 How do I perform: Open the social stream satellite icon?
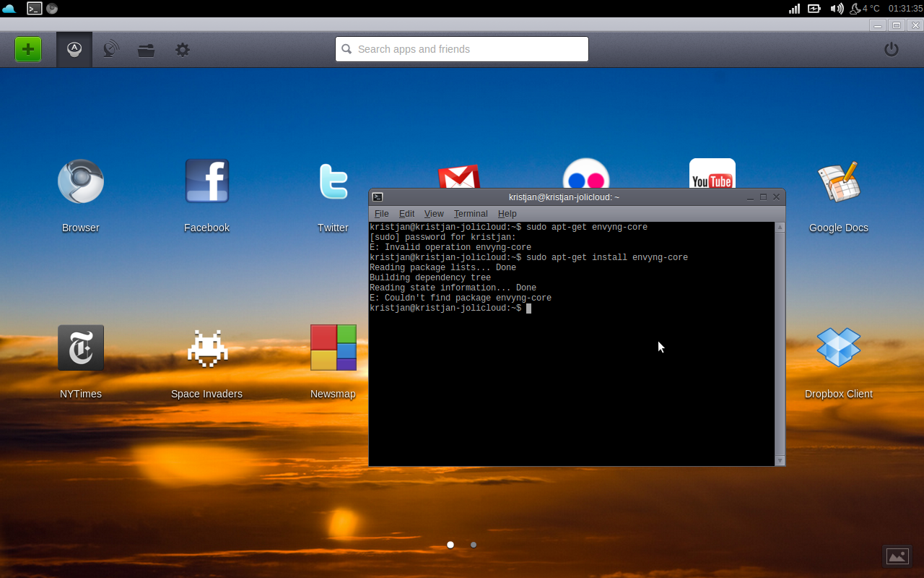110,50
